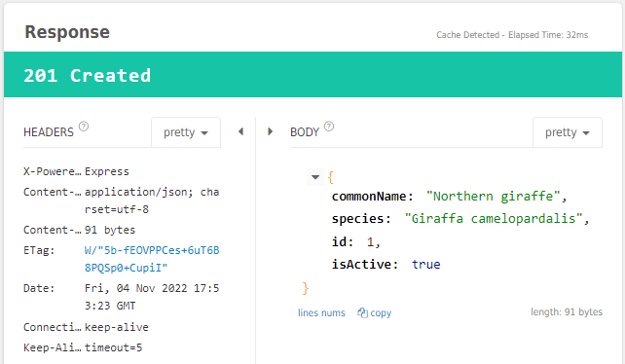Click the Date header name
625x364 pixels.
pos(39,288)
